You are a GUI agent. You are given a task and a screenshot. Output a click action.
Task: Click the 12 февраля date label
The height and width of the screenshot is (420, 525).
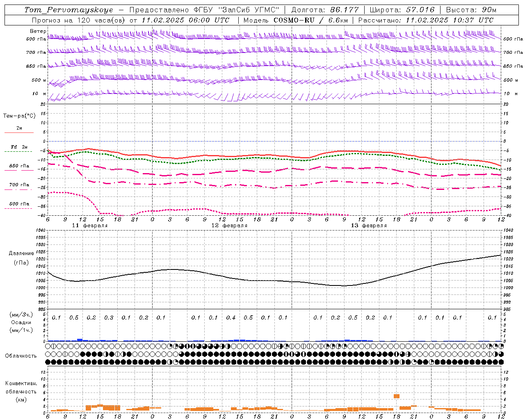pyautogui.click(x=229, y=226)
